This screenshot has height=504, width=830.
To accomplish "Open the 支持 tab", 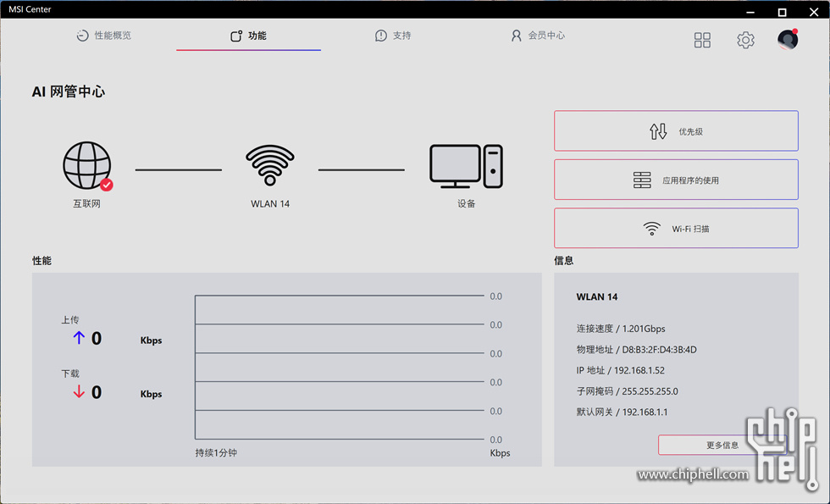I will (393, 36).
